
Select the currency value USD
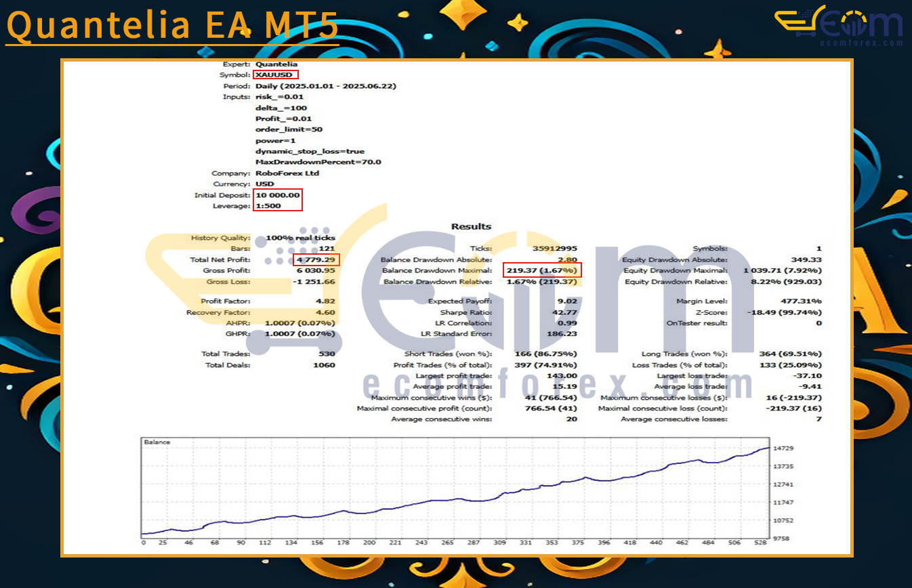pos(265,184)
